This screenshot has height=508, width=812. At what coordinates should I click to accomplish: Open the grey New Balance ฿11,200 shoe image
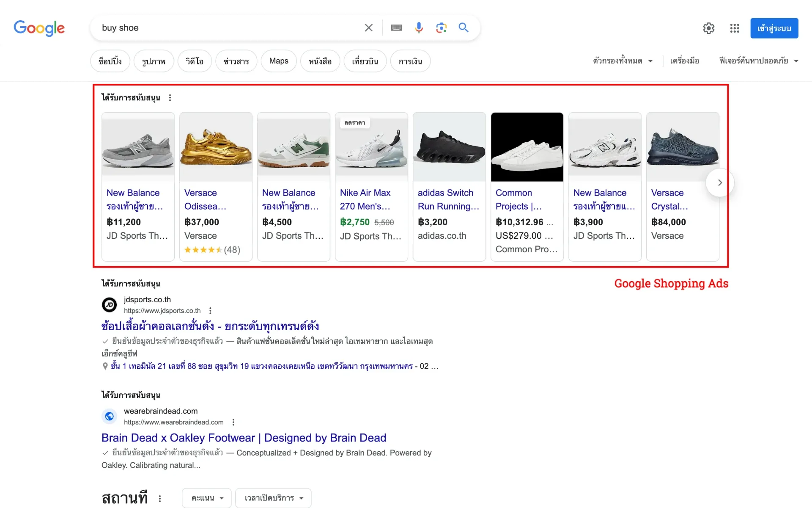tap(138, 147)
